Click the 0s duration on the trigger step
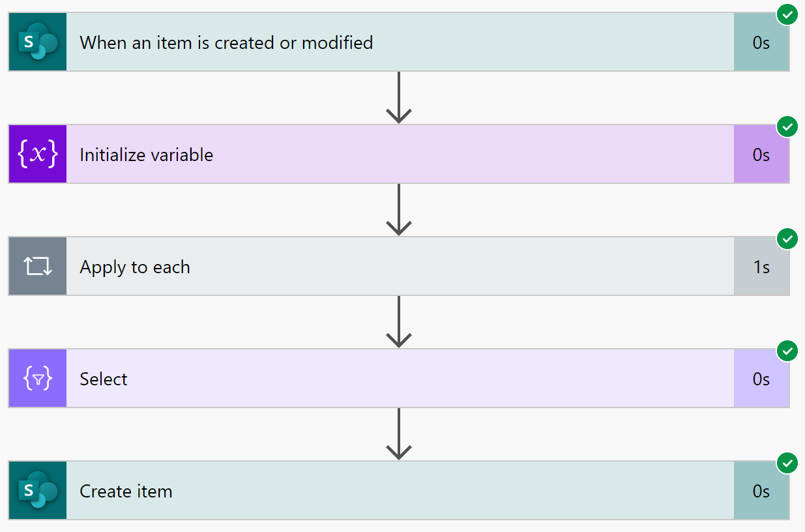 click(761, 43)
